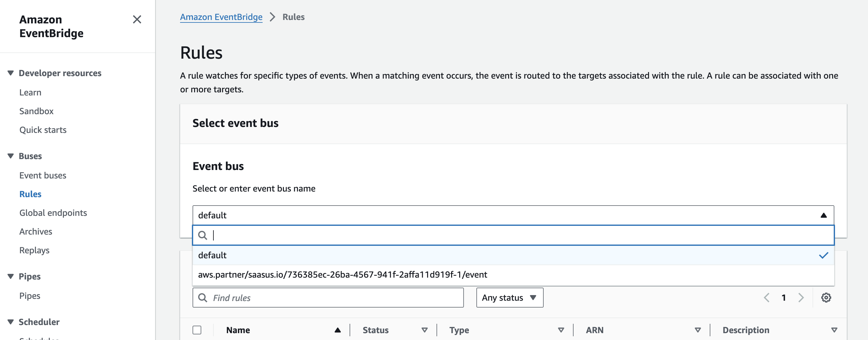Open Pipes link under Pipes section
The height and width of the screenshot is (340, 868).
(30, 296)
